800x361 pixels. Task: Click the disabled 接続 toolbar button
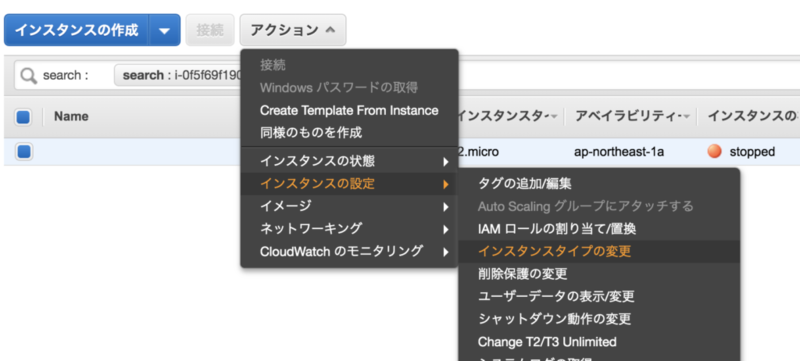[210, 30]
